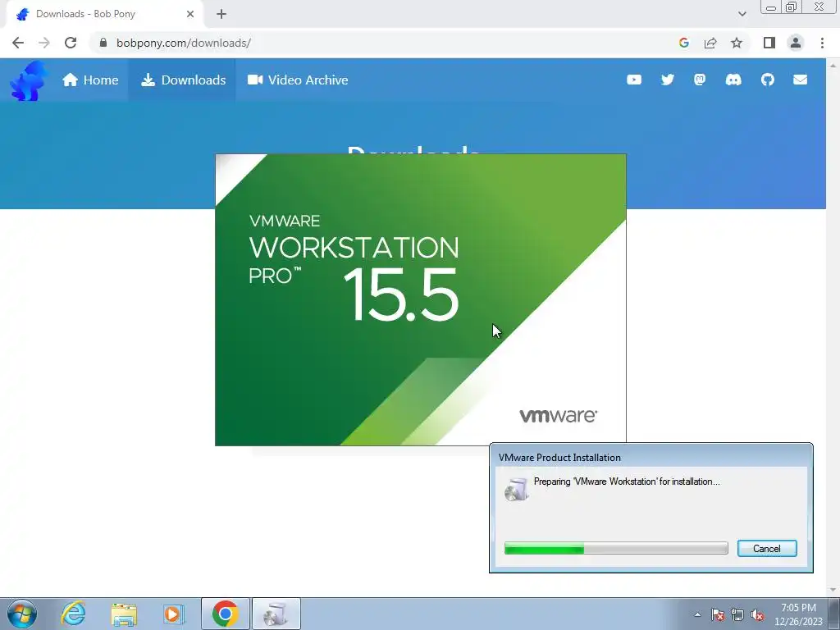Viewport: 840px width, 630px height.
Task: Open the Windows Start orb
Action: pos(22,614)
